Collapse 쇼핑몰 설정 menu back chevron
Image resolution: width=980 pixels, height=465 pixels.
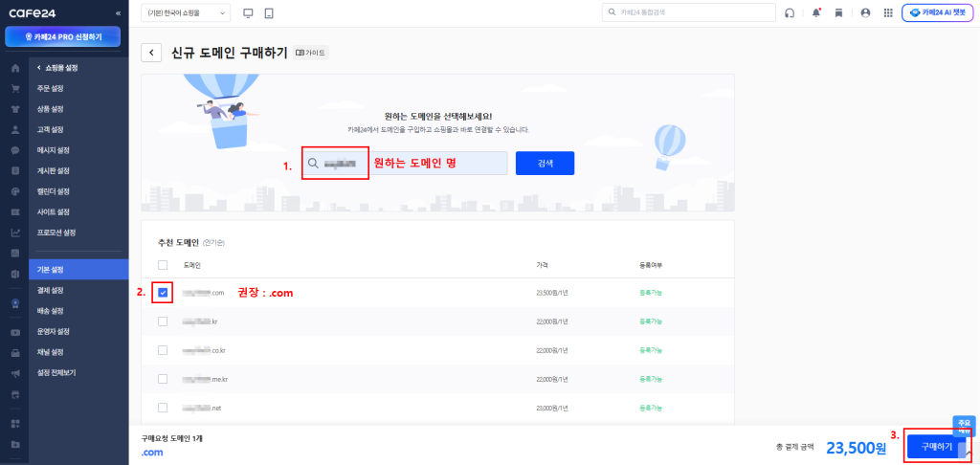(x=38, y=68)
